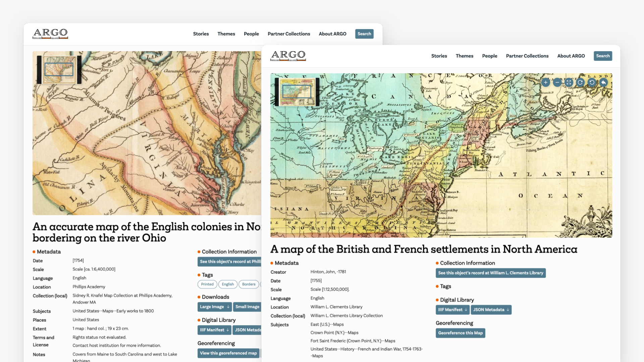
Task: Open People in the back window navigation
Action: (x=252, y=34)
